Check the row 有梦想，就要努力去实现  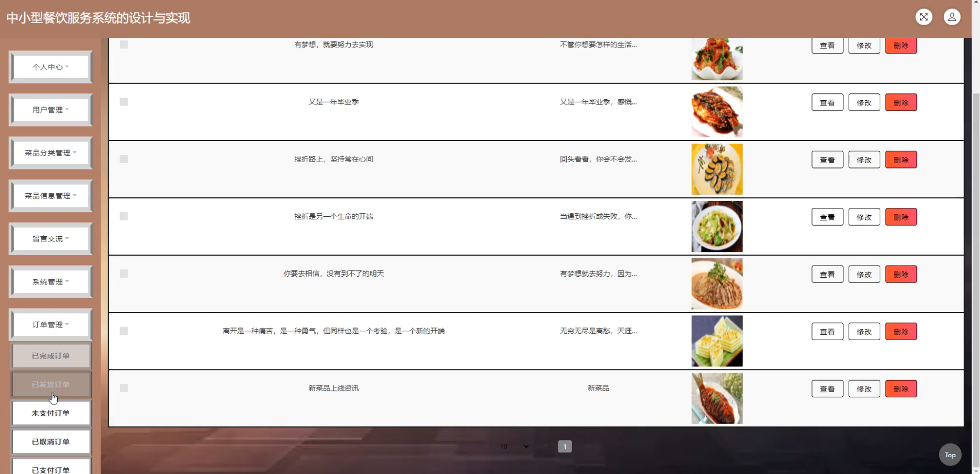(x=124, y=45)
